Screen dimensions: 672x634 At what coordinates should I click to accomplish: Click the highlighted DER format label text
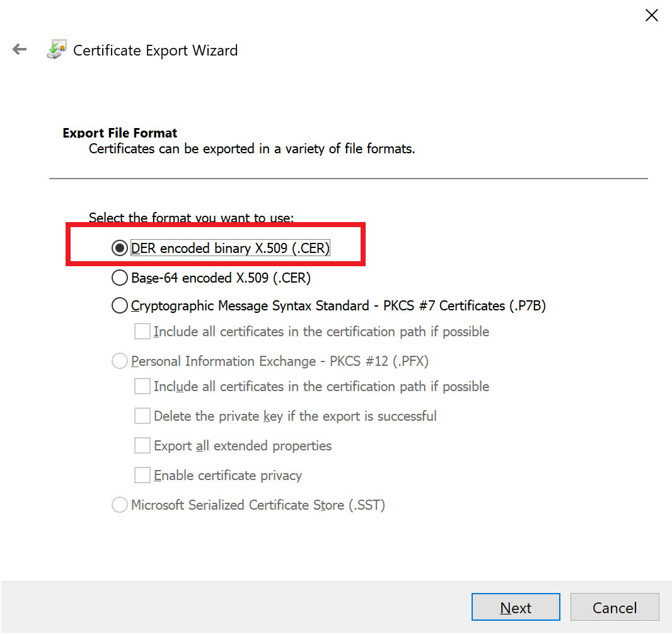click(230, 248)
